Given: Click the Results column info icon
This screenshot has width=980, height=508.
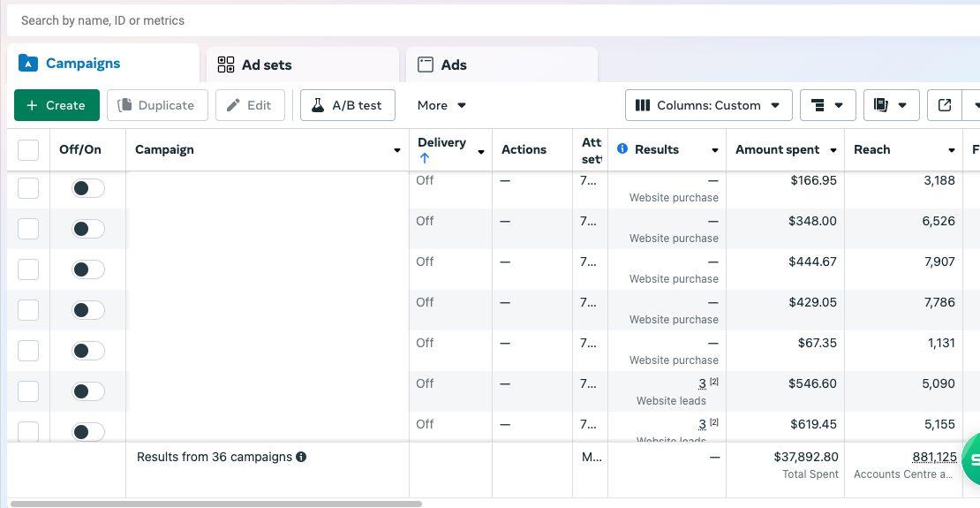Looking at the screenshot, I should [x=622, y=149].
